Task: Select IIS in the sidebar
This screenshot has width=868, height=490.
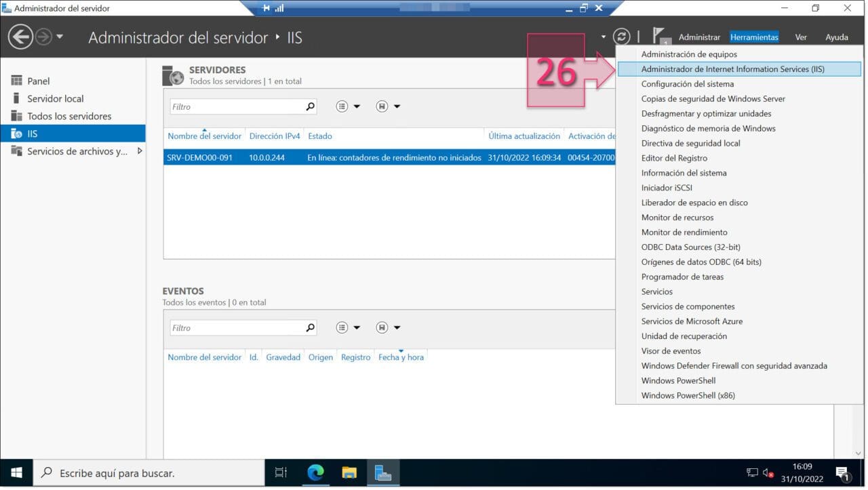Action: (73, 134)
